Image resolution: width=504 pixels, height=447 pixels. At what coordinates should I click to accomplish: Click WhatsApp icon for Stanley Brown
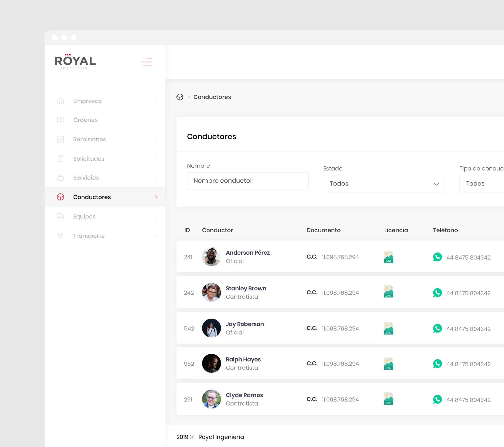coord(437,293)
